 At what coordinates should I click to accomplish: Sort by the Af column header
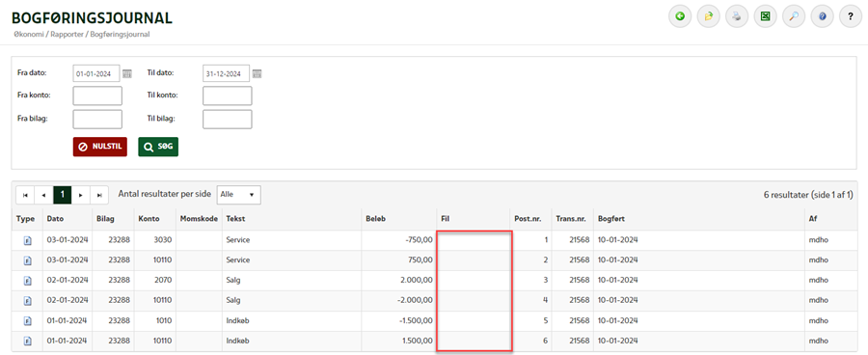click(x=812, y=219)
